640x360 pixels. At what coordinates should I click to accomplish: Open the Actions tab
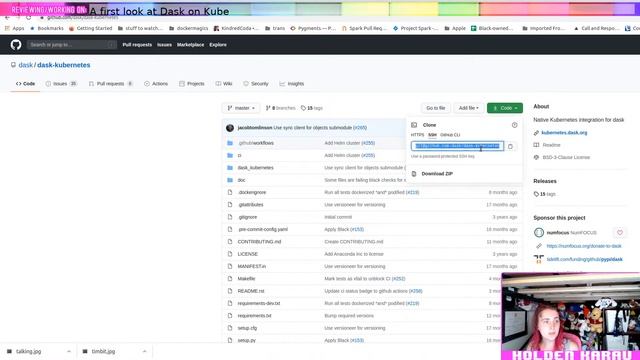(156, 84)
